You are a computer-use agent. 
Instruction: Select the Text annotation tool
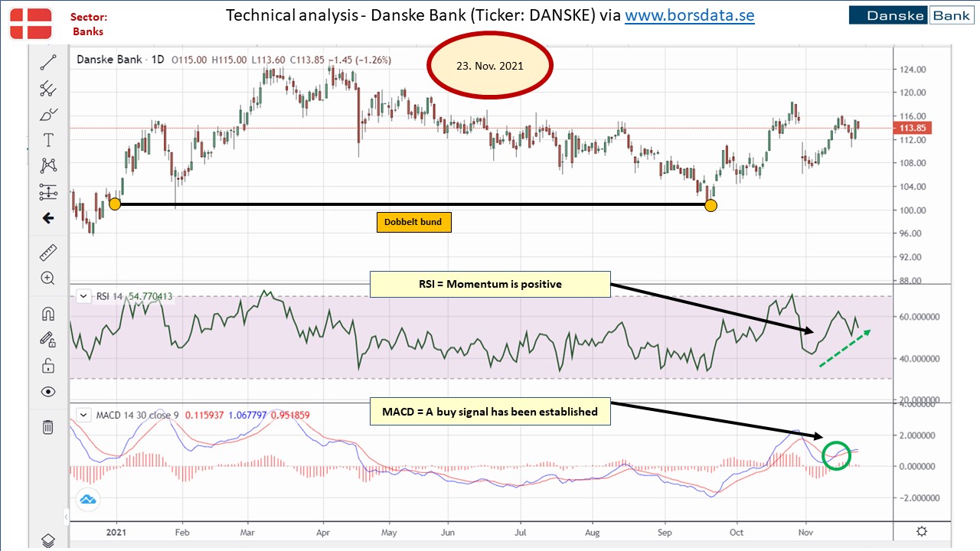coord(48,140)
